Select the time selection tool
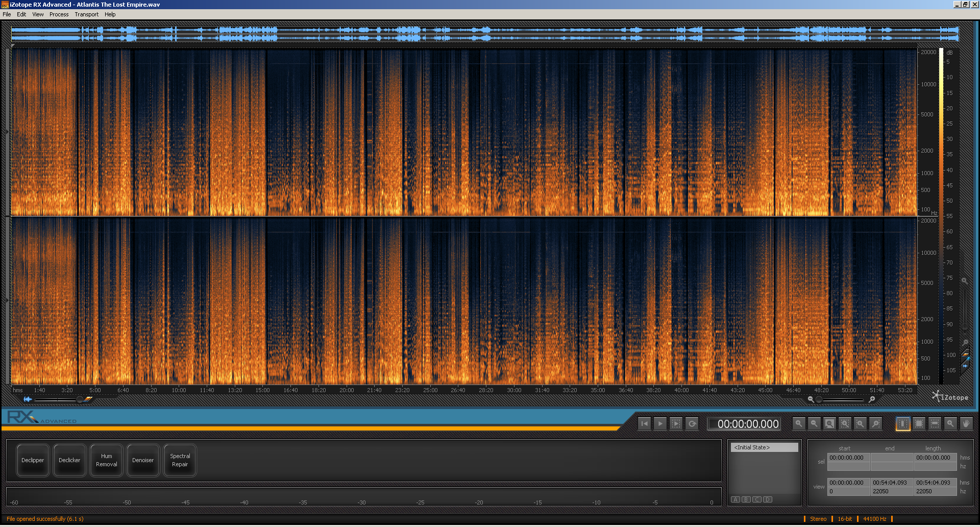The width and height of the screenshot is (980, 527). [x=903, y=424]
